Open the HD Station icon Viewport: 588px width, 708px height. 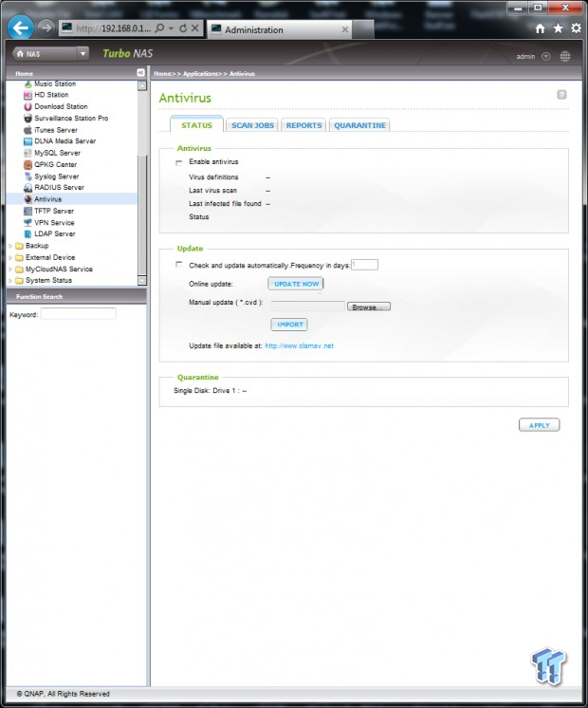tap(28, 95)
